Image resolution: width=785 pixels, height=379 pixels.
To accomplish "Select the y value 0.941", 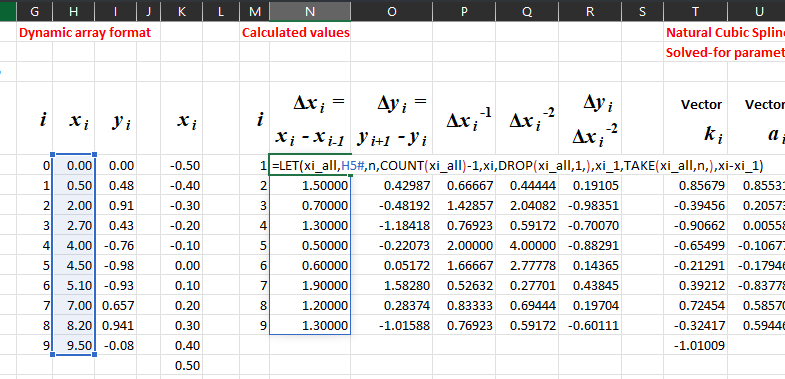I will [x=115, y=326].
